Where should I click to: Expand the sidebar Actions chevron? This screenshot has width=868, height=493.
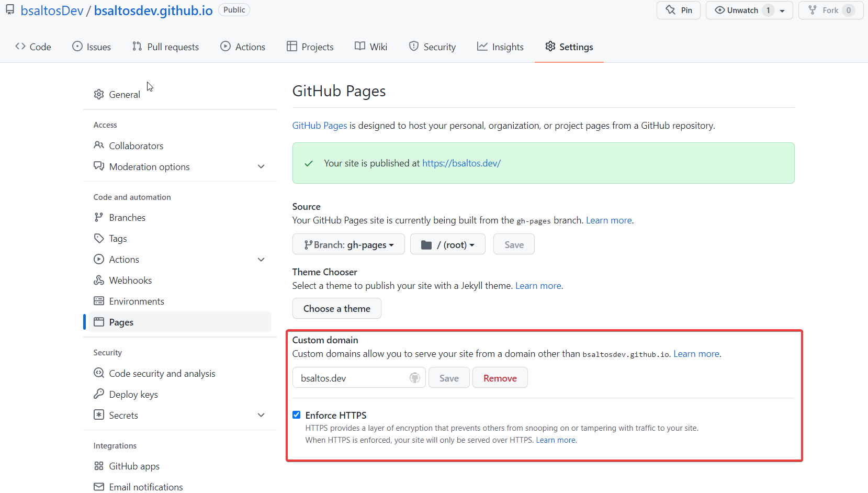click(261, 259)
